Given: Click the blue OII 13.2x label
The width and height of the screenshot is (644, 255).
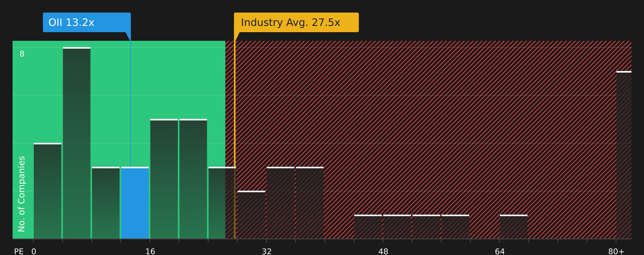Looking at the screenshot, I should point(87,22).
